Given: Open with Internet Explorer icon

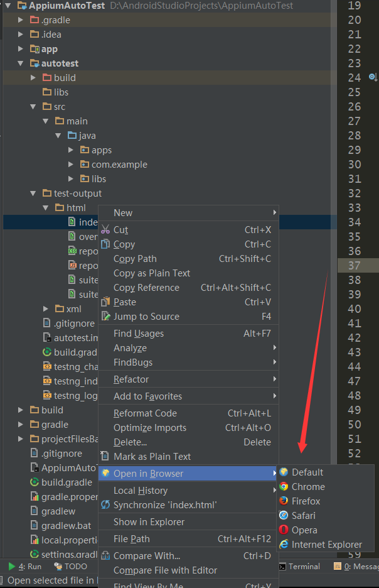Looking at the screenshot, I should click(284, 545).
